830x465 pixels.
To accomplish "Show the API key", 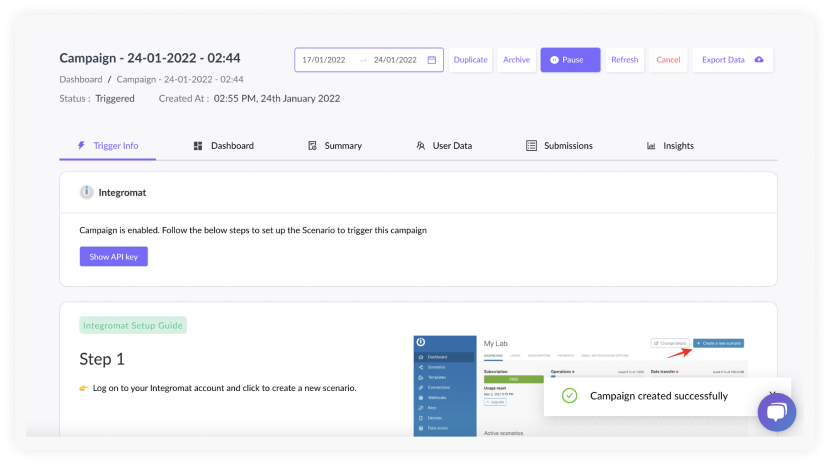I will click(x=114, y=256).
